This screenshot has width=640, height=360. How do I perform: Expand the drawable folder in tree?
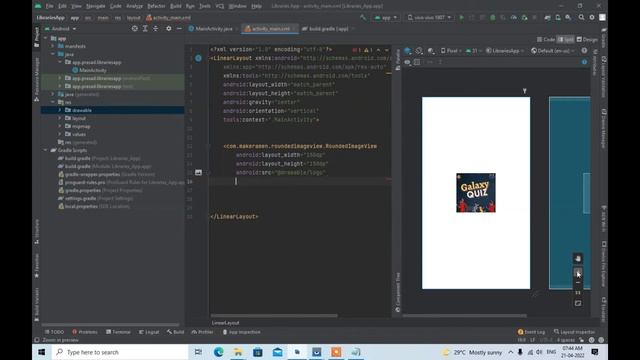(x=60, y=110)
